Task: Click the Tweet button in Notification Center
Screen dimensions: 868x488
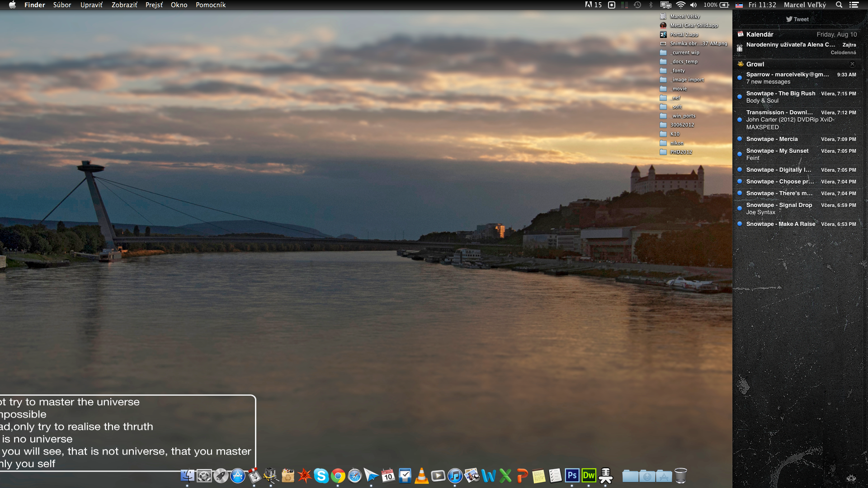Action: (x=797, y=19)
